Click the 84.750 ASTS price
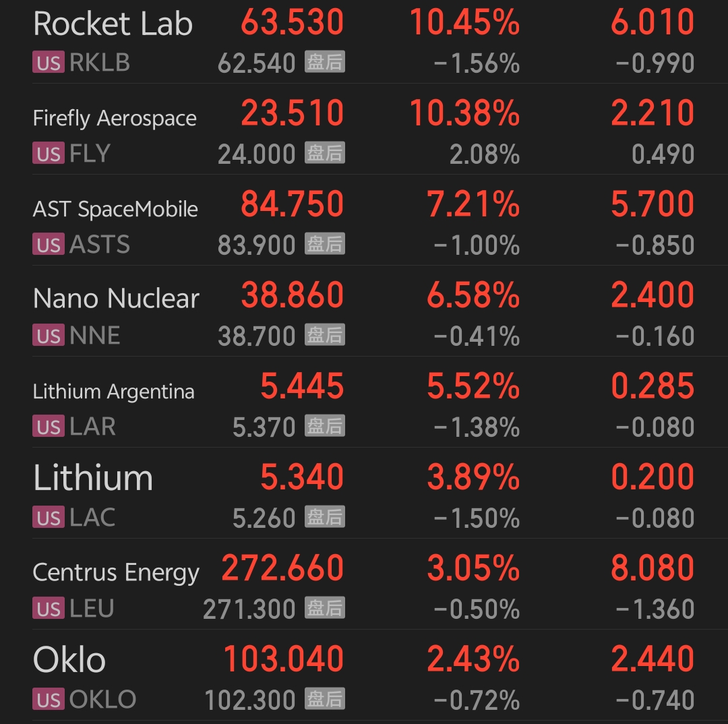728x724 pixels. point(292,204)
